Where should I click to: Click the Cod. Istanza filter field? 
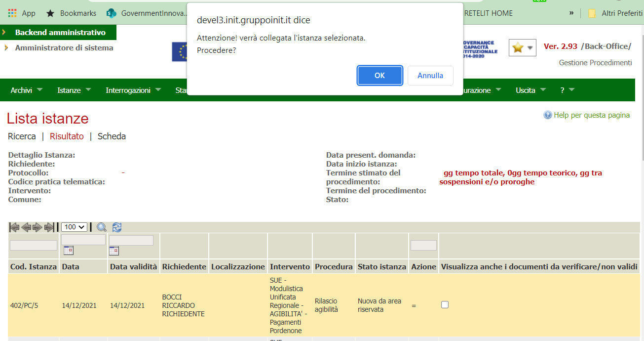point(34,245)
